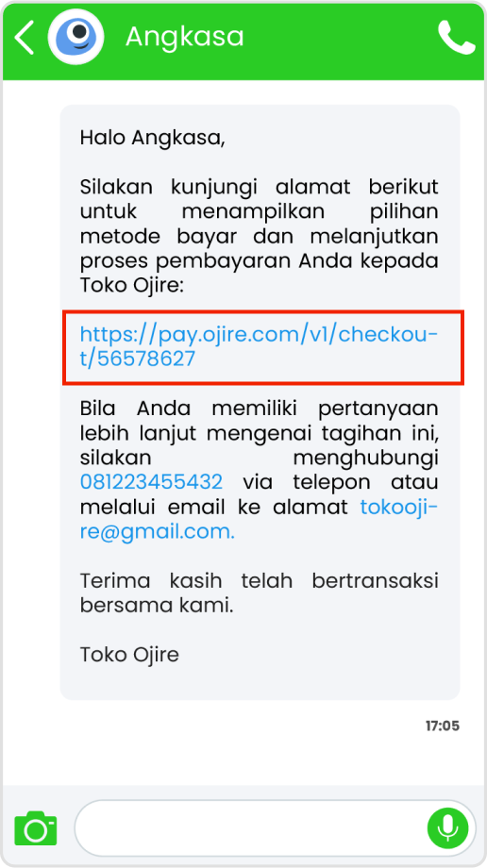Click the "Bila Anda memiliki pertanyaan" paragraph
The height and width of the screenshot is (868, 487).
point(260,471)
